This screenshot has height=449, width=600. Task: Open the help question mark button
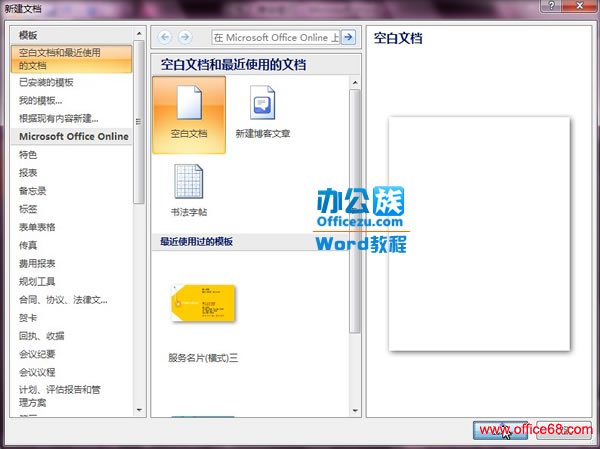point(551,5)
